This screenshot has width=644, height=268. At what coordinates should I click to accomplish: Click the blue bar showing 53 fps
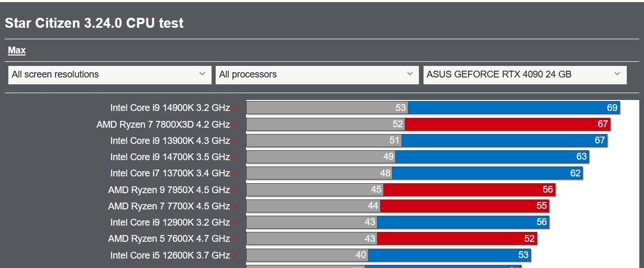coord(449,255)
